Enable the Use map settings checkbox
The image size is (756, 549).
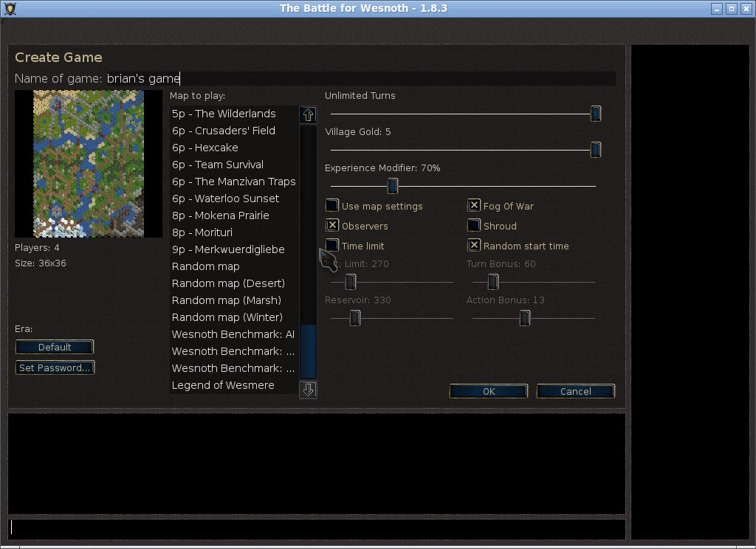pos(331,206)
